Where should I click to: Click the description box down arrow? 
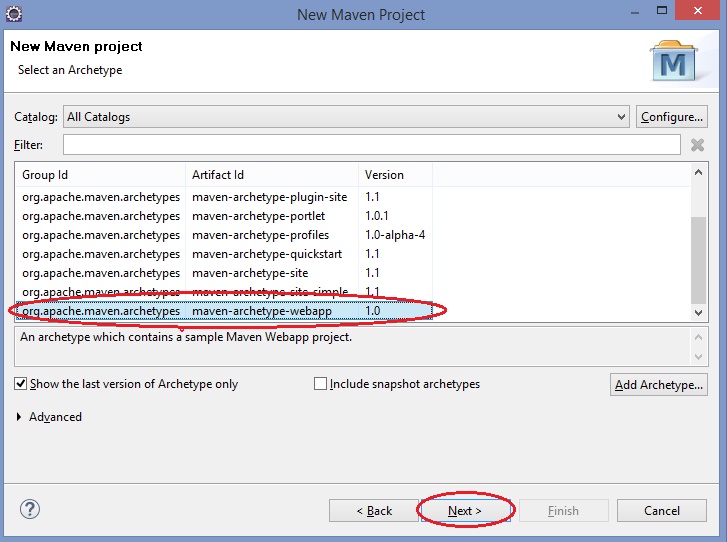click(x=698, y=357)
